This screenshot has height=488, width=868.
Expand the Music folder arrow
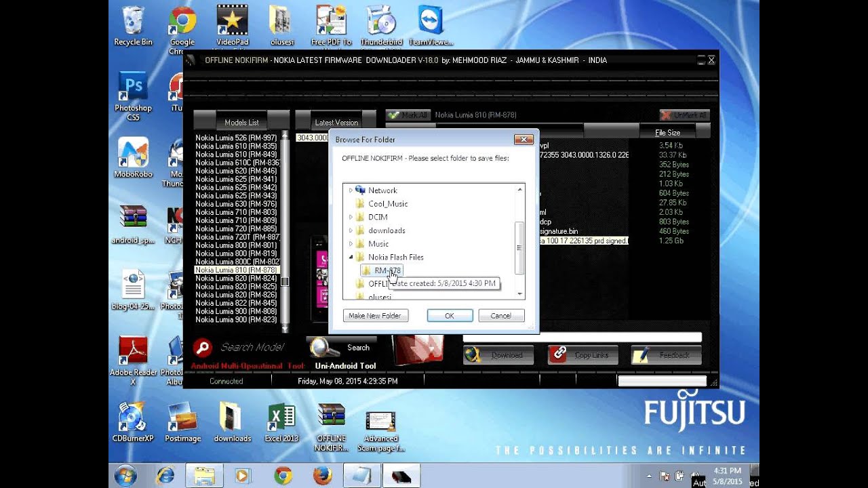click(x=351, y=244)
